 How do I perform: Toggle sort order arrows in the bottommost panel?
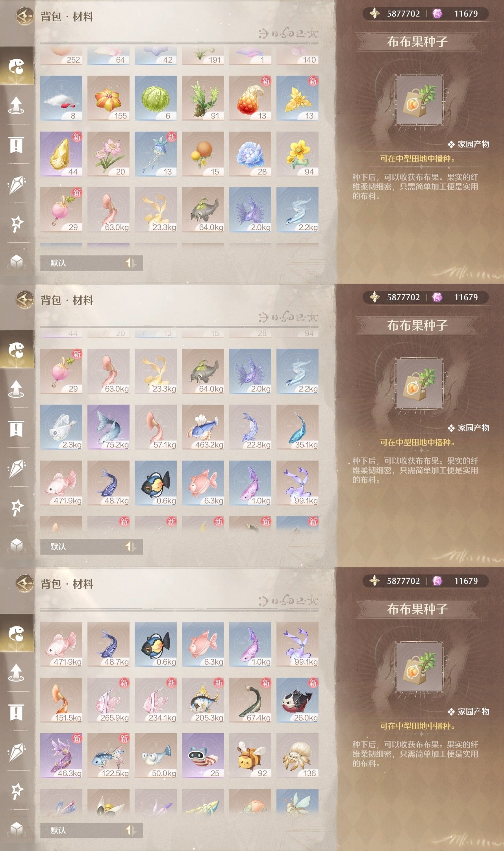coord(130,830)
